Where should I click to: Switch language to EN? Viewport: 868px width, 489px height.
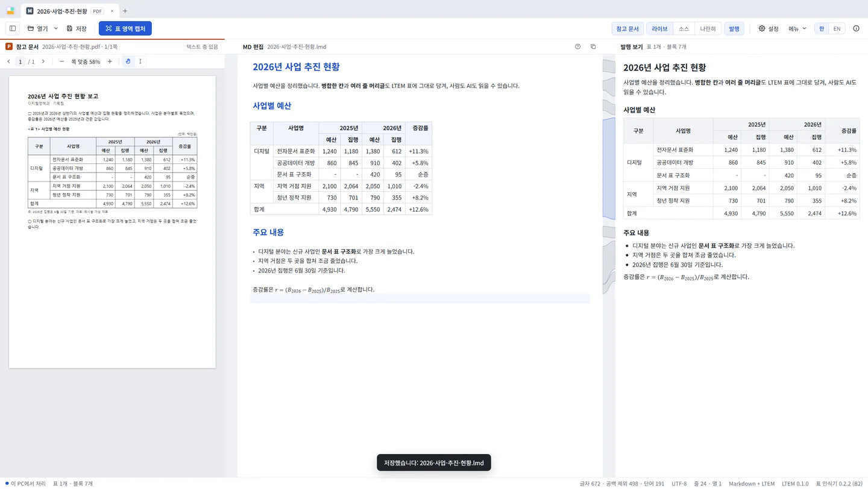point(837,28)
